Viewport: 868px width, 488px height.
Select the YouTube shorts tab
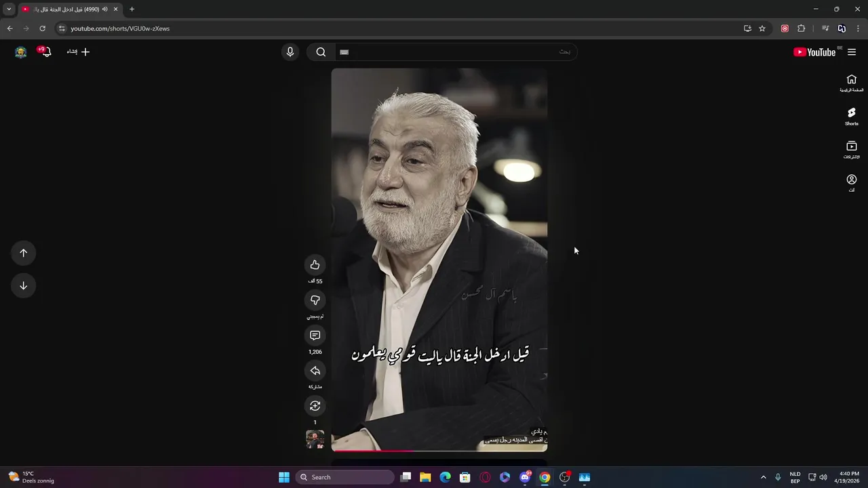point(70,9)
